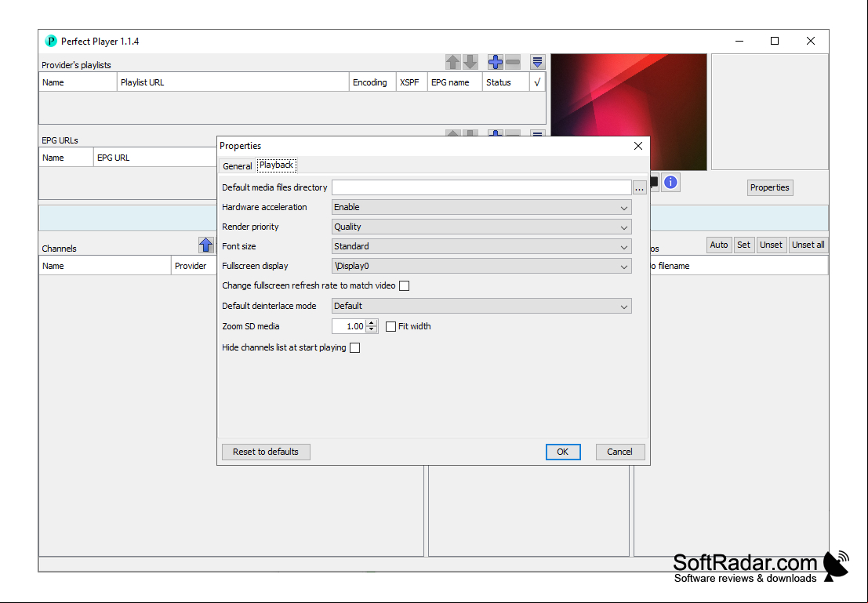868x603 pixels.
Task: Click Encoding column header
Action: pyautogui.click(x=372, y=82)
